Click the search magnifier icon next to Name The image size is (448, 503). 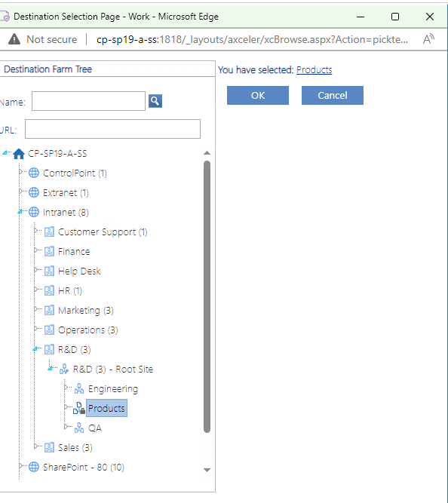[155, 101]
